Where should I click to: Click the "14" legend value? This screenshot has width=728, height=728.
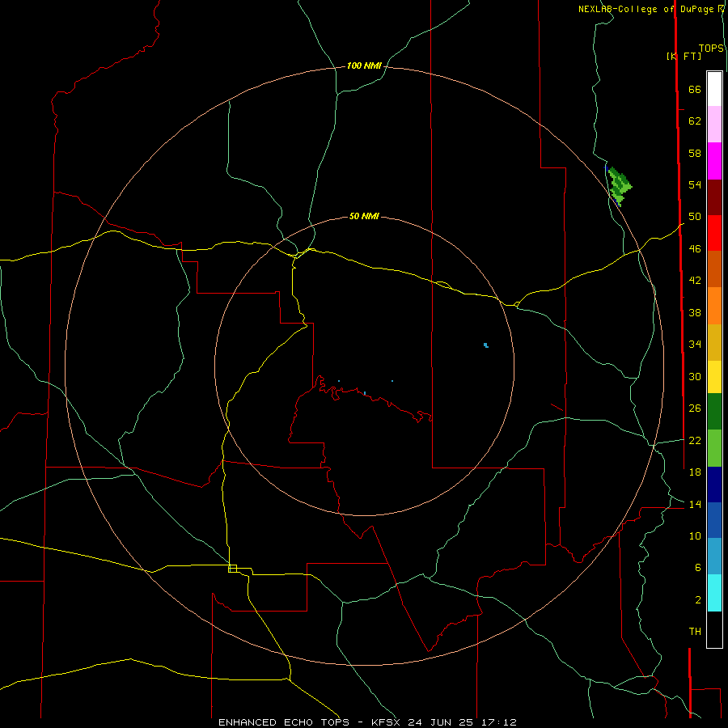(695, 504)
